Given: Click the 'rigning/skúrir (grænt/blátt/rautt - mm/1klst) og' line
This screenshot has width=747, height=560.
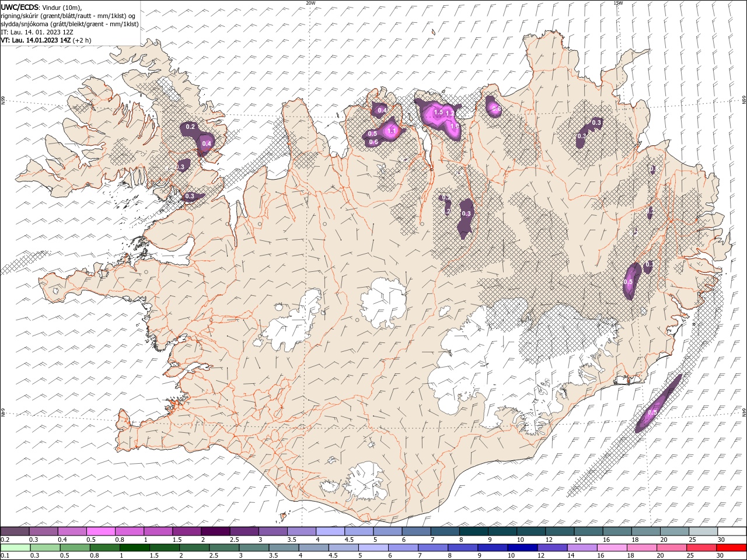Looking at the screenshot, I should tap(68, 15).
